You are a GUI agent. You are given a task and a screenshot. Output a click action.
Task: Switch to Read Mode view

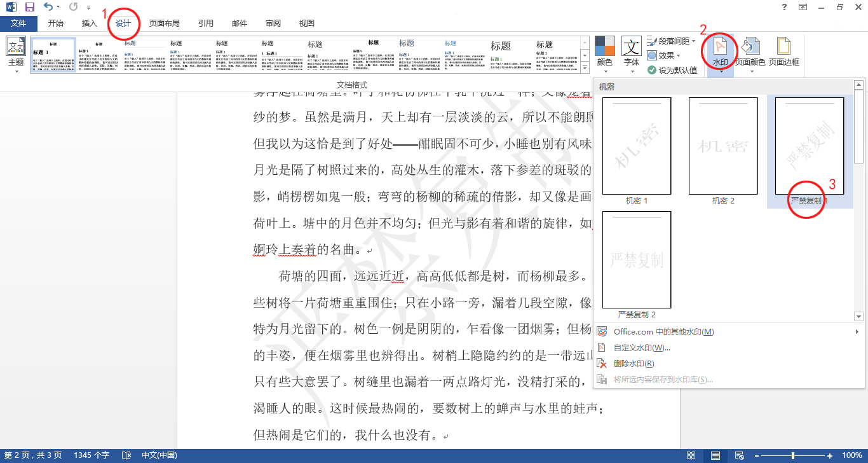[691, 455]
